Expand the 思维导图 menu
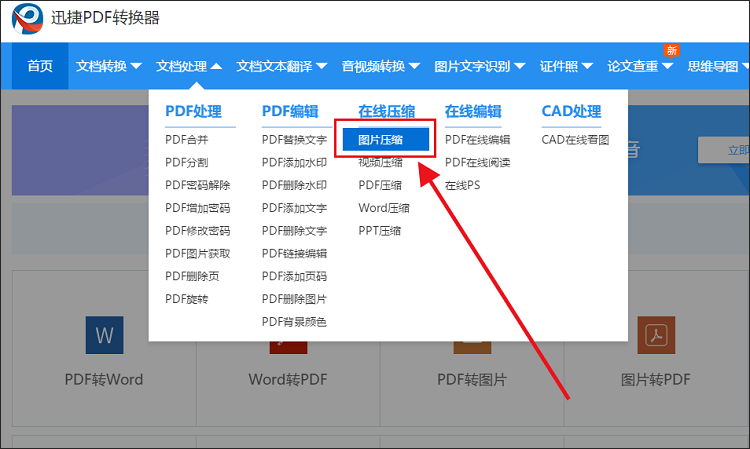750x449 pixels. coord(718,66)
